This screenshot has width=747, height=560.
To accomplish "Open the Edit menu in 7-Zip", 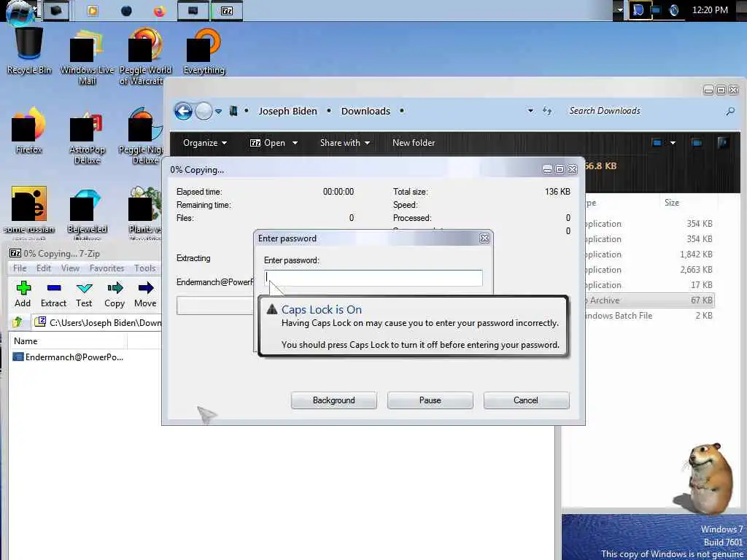I will [x=43, y=268].
